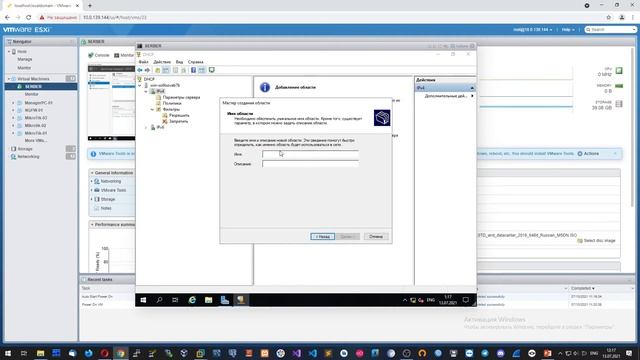This screenshot has width=640, height=360.
Task: Open the 'Файл' menu in DHCP window
Action: (143, 62)
